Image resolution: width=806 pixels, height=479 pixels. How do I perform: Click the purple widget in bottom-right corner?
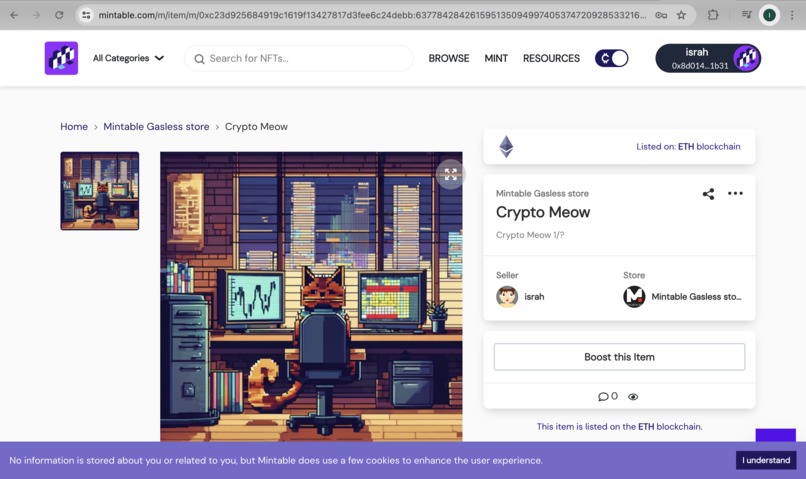click(x=775, y=435)
